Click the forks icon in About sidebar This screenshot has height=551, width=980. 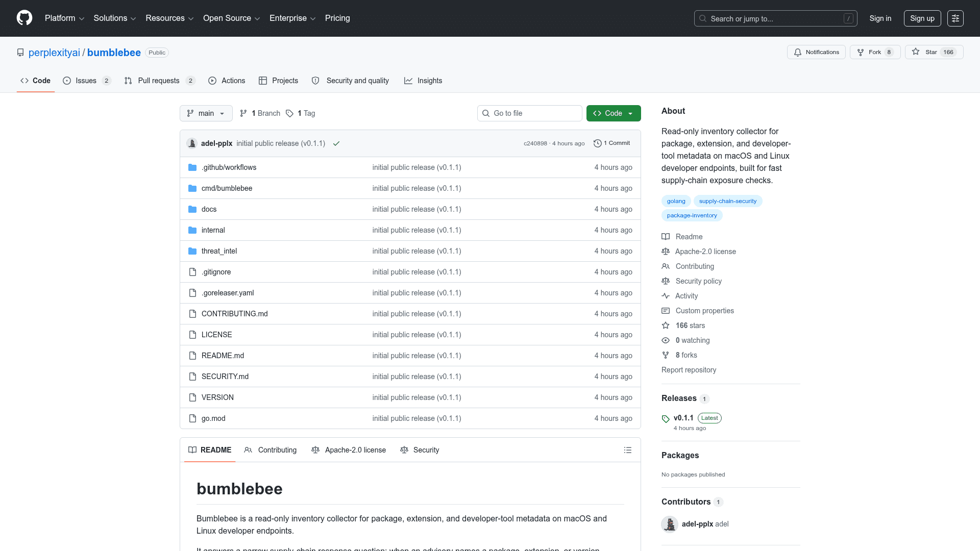[x=666, y=355]
